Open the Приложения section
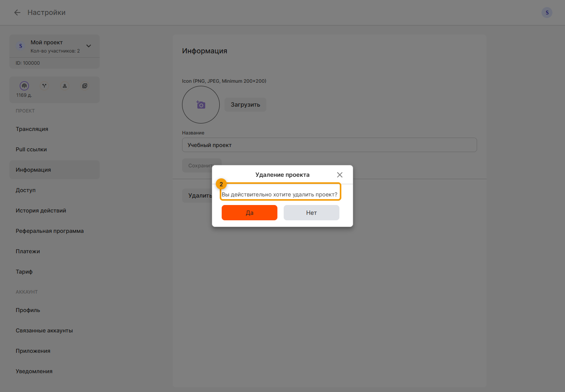 (55, 351)
